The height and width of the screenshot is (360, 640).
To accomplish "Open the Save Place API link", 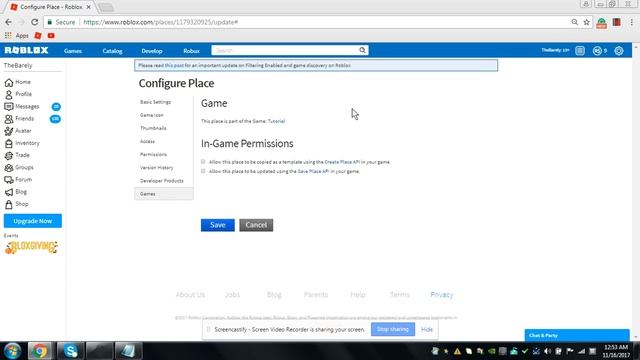I will click(x=313, y=171).
